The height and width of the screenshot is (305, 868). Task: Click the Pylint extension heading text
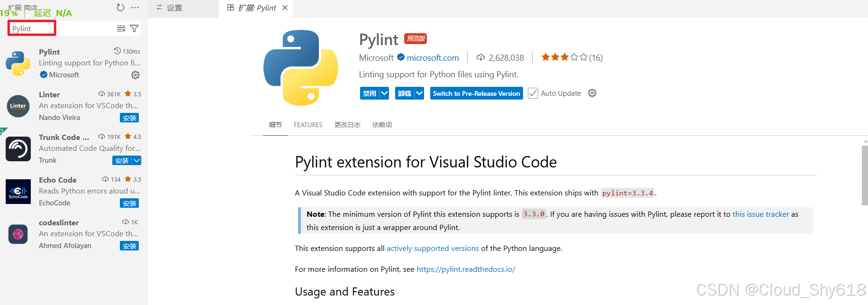tap(425, 162)
